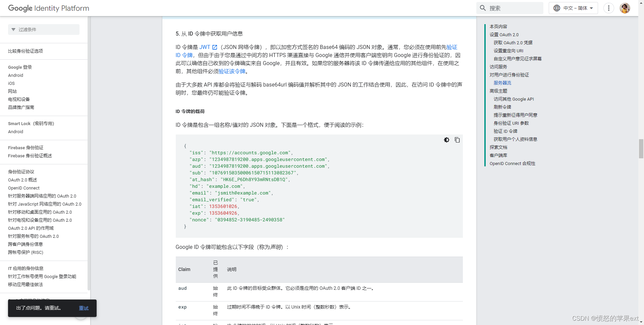The image size is (644, 325).
Task: Jump to '自定义用户意见征求屏幕' section
Action: tap(518, 59)
